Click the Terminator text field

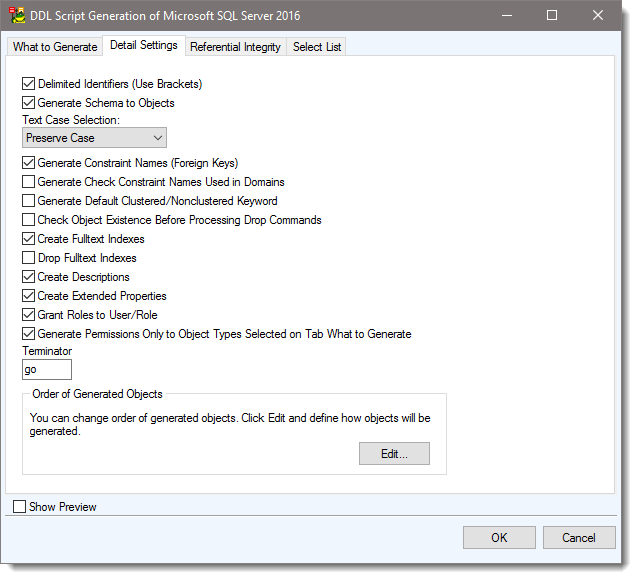[46, 370]
